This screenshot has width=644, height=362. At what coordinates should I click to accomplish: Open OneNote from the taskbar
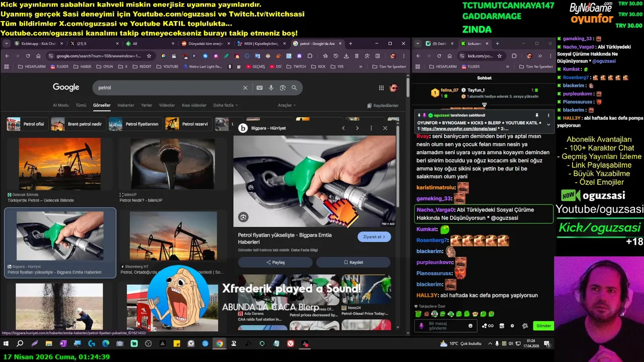point(63,344)
